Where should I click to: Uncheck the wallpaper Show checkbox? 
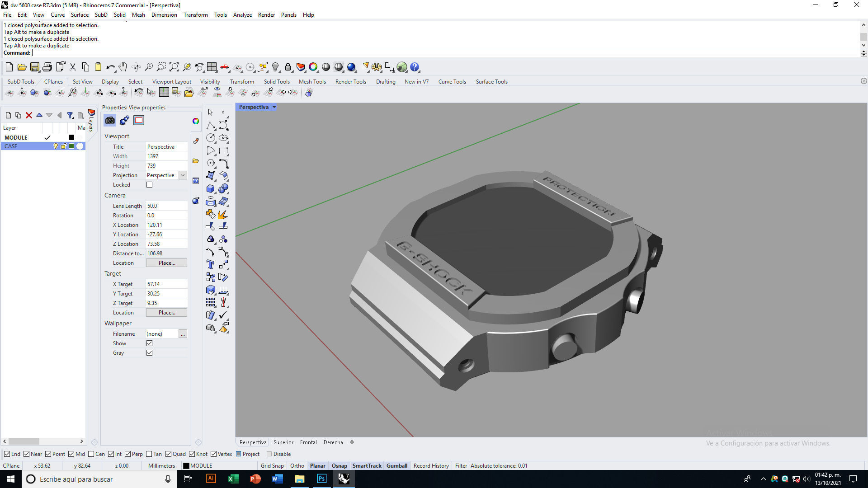pyautogui.click(x=150, y=343)
